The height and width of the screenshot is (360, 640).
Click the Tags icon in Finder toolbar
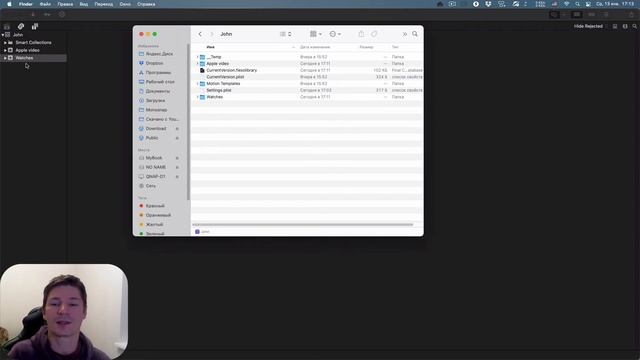(374, 34)
